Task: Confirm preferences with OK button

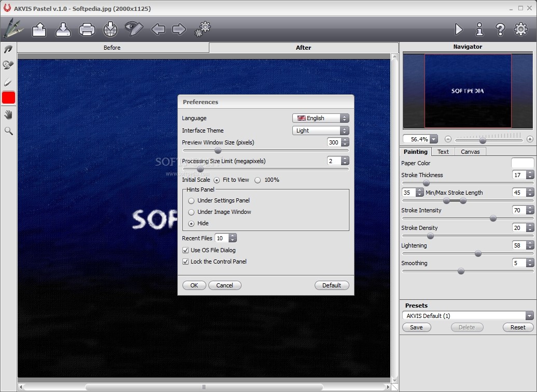Action: pyautogui.click(x=194, y=285)
